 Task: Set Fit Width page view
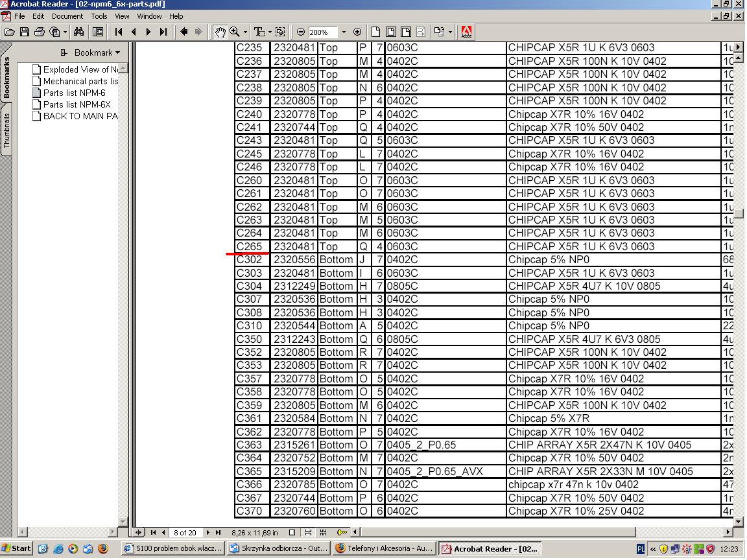[406, 32]
